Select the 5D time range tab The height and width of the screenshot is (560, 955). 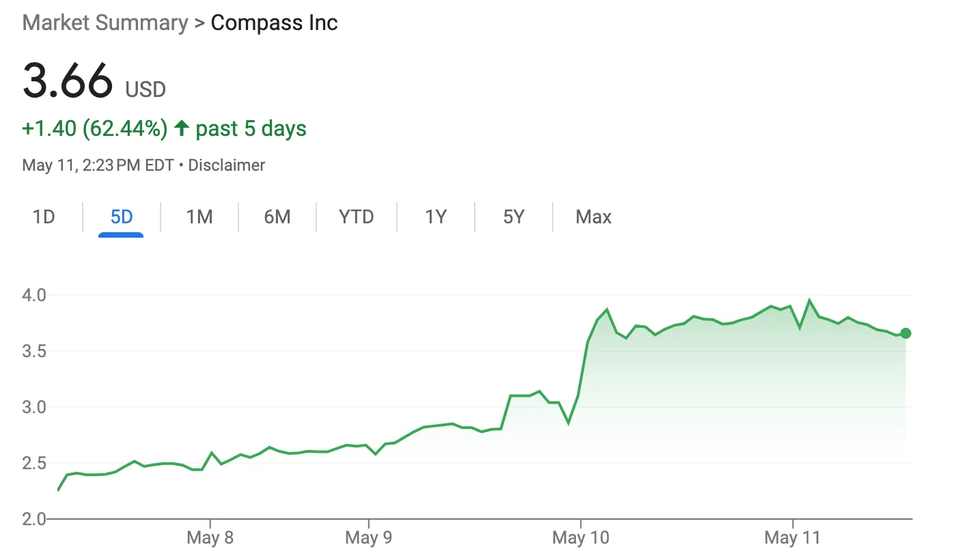pos(121,217)
